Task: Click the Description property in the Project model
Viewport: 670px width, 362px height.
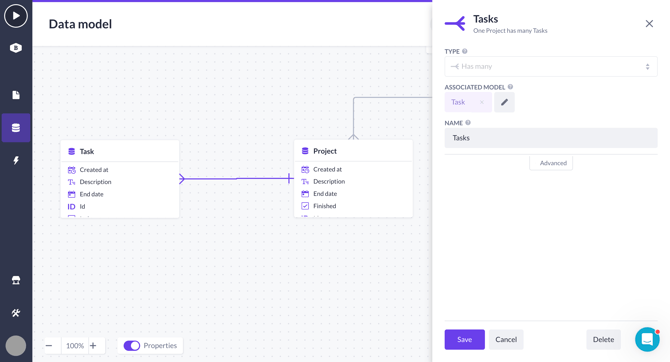Action: click(x=329, y=181)
